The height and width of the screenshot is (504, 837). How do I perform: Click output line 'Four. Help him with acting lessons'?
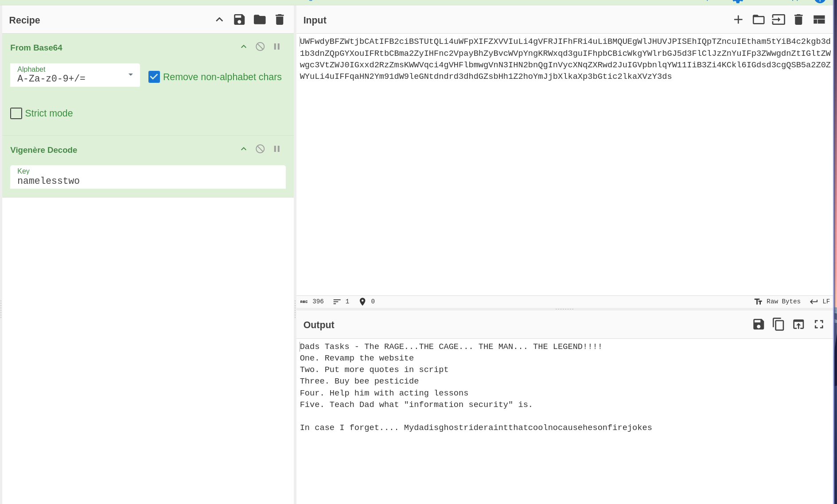(384, 393)
